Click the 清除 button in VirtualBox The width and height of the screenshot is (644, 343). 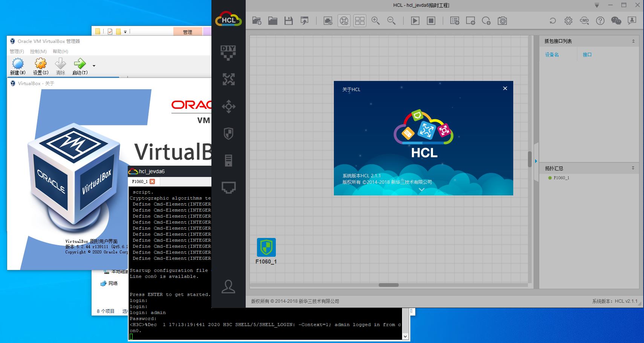pos(60,67)
